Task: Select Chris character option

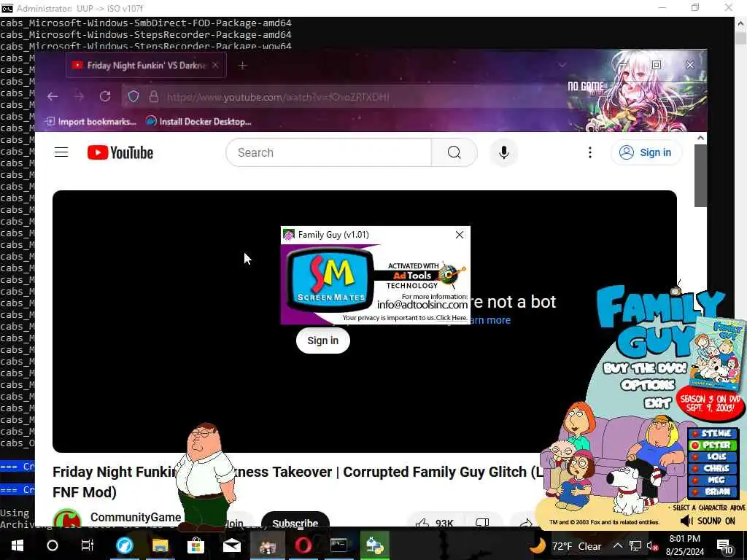Action: pyautogui.click(x=712, y=468)
